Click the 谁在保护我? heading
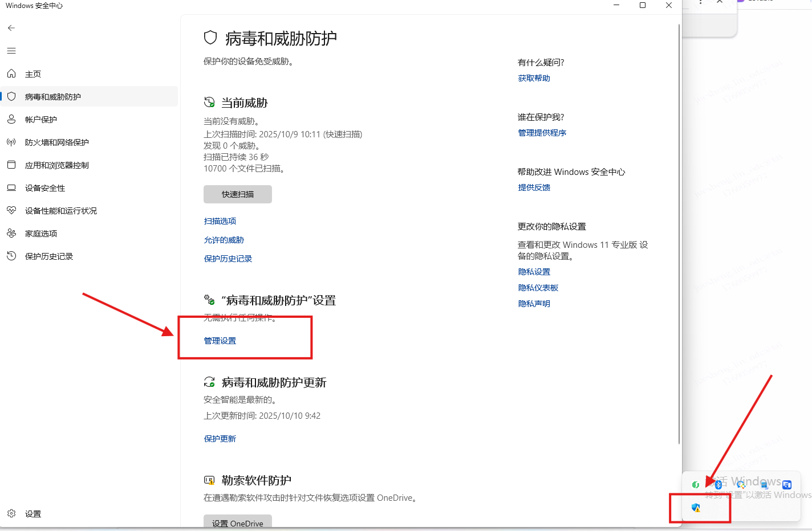This screenshot has width=812, height=531. pyautogui.click(x=541, y=117)
